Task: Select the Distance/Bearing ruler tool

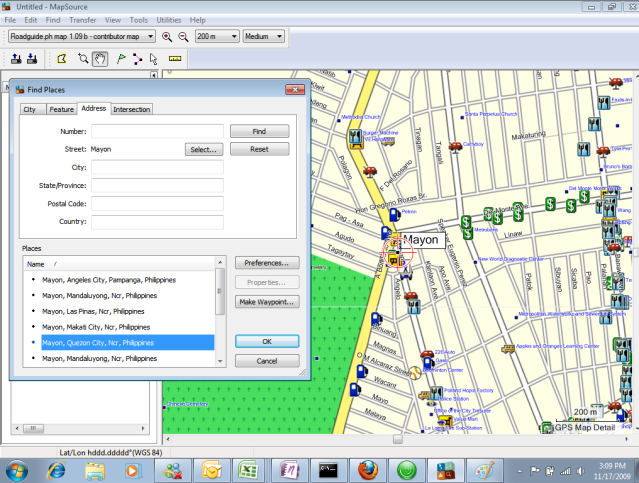Action: [x=175, y=59]
